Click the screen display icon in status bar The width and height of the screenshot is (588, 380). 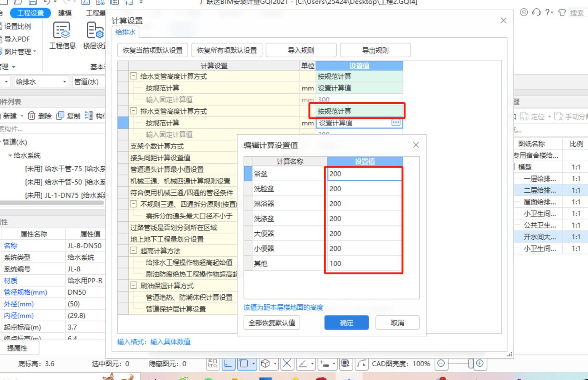pyautogui.click(x=345, y=364)
